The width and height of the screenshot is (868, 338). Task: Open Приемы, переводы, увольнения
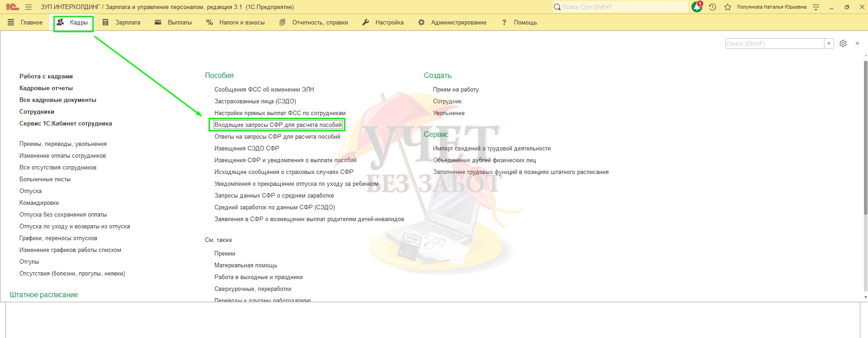click(63, 144)
